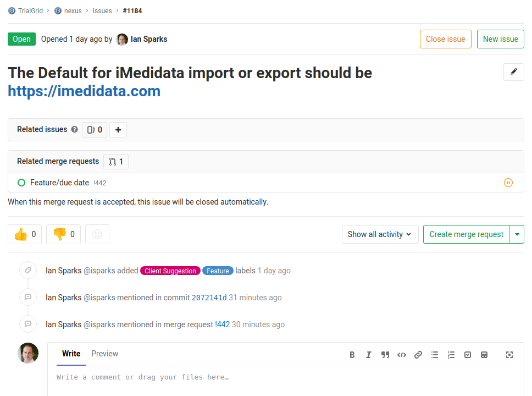Insert a table into the comment
Image resolution: width=532 pixels, height=396 pixels.
(484, 355)
